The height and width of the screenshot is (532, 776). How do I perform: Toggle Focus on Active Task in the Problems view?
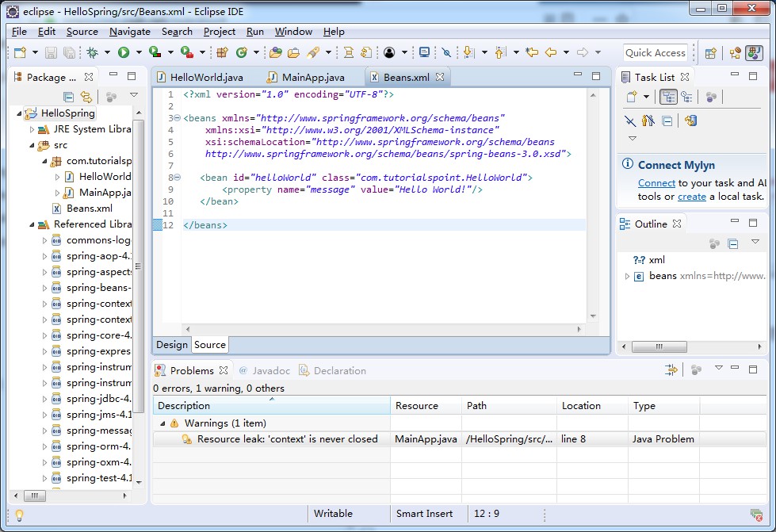pos(696,369)
